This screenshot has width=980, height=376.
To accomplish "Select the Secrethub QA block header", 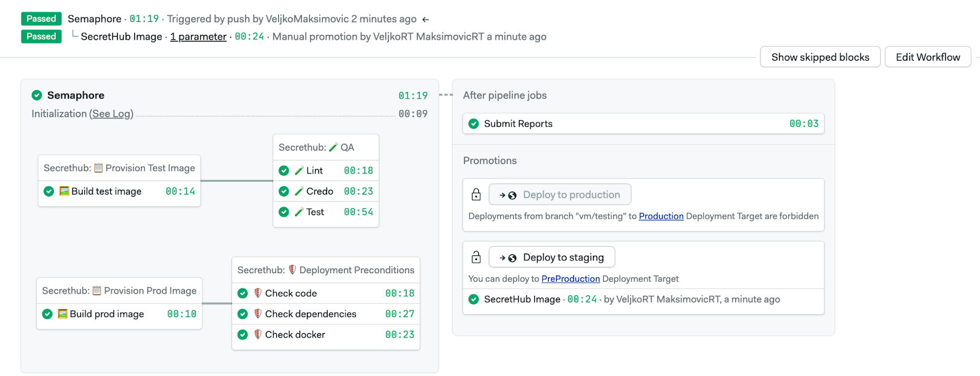I will tap(326, 148).
